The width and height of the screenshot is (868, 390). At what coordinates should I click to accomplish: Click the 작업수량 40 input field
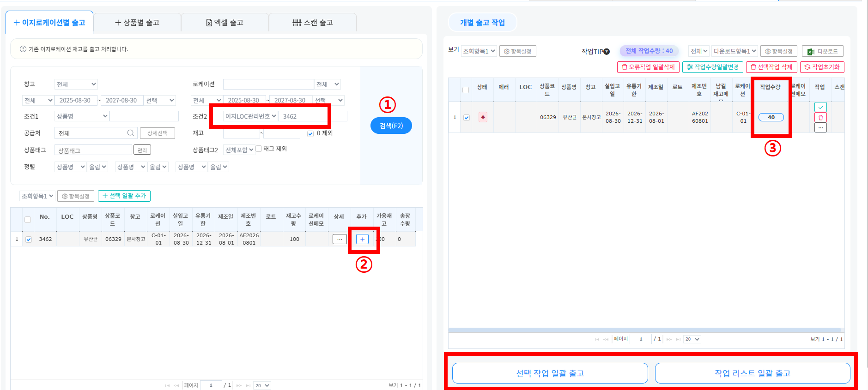coord(771,117)
